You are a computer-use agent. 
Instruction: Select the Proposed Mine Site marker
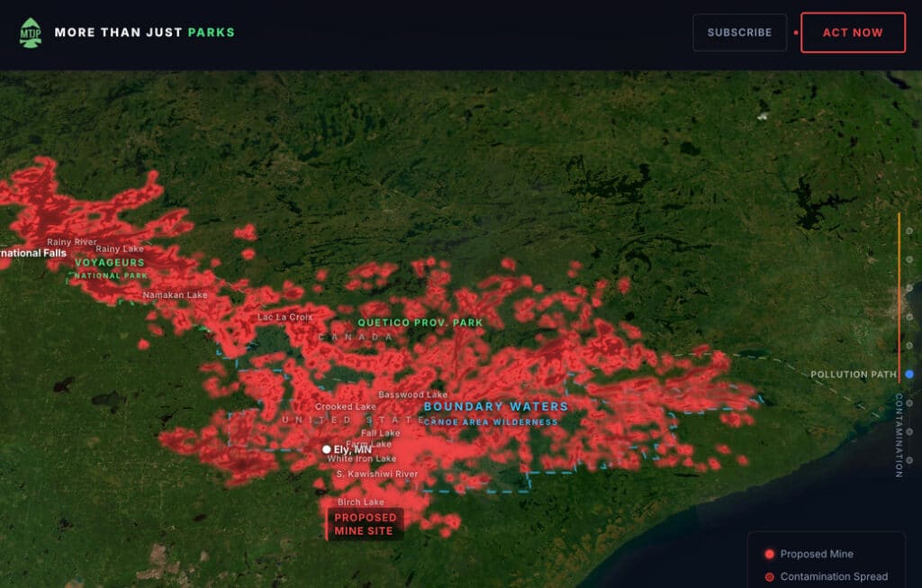coord(364,524)
